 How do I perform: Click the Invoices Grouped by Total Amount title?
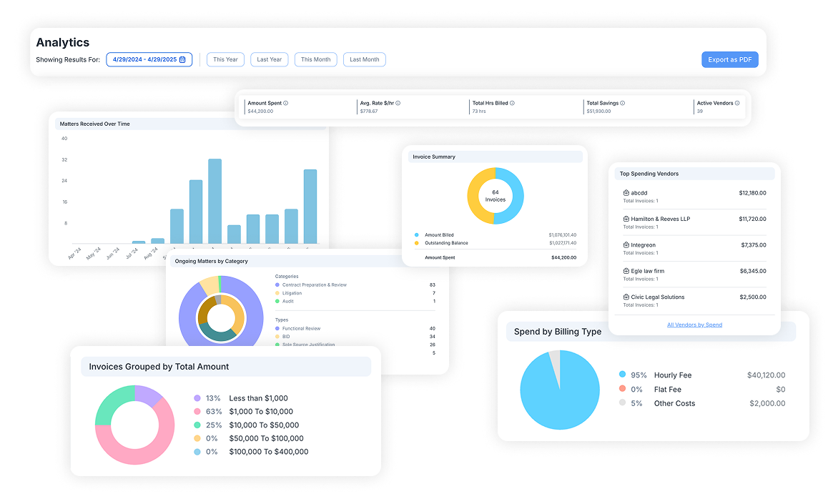pyautogui.click(x=159, y=367)
